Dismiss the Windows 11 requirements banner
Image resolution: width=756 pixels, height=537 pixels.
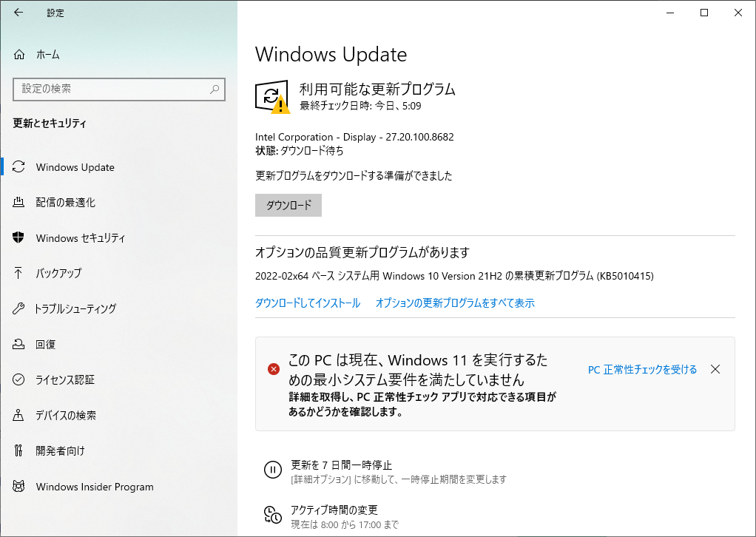pyautogui.click(x=715, y=368)
